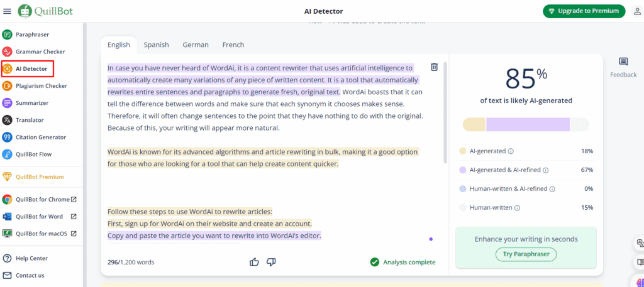Switch to the French tab
Screen dimensions: 644x287
[233, 45]
